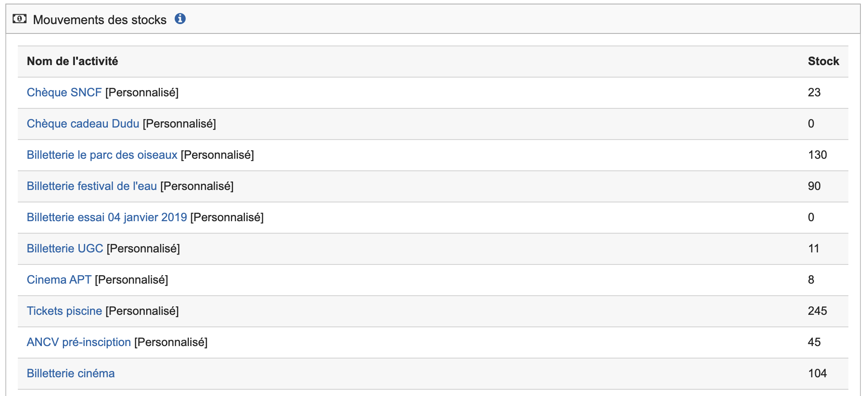Open the Tickets piscine link
The width and height of the screenshot is (868, 396).
[65, 311]
